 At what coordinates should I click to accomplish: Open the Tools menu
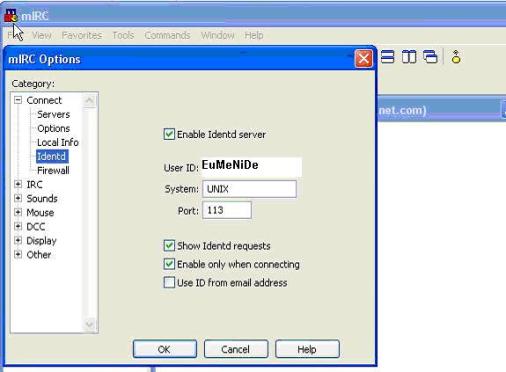pos(123,35)
